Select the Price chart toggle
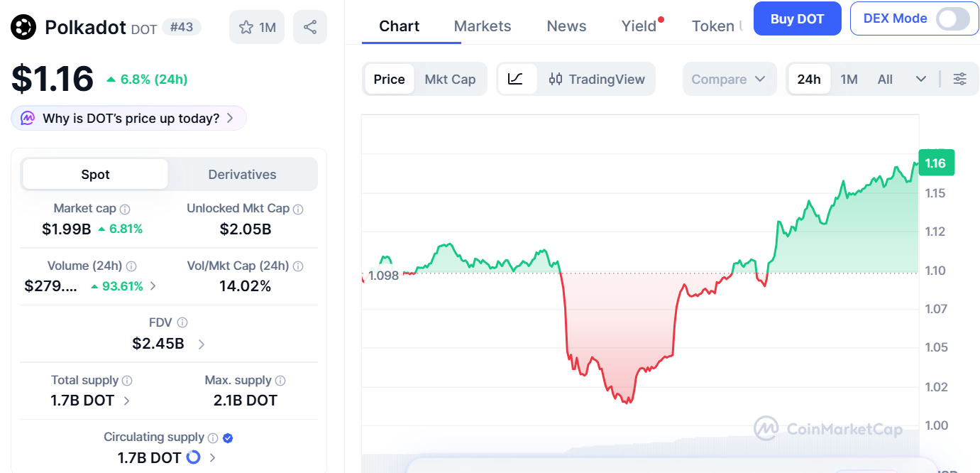 [389, 79]
